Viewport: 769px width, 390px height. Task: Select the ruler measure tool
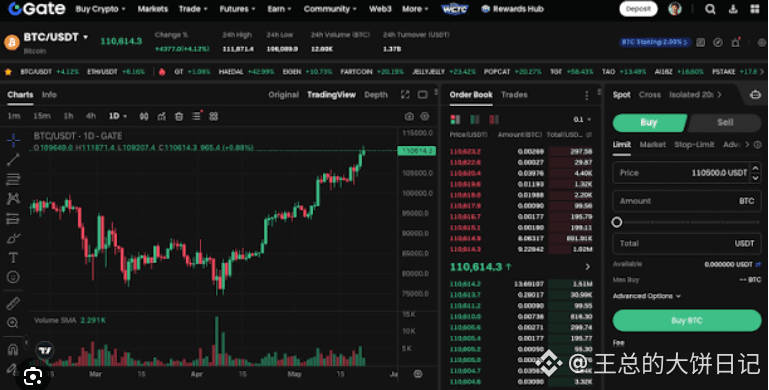pos(13,304)
